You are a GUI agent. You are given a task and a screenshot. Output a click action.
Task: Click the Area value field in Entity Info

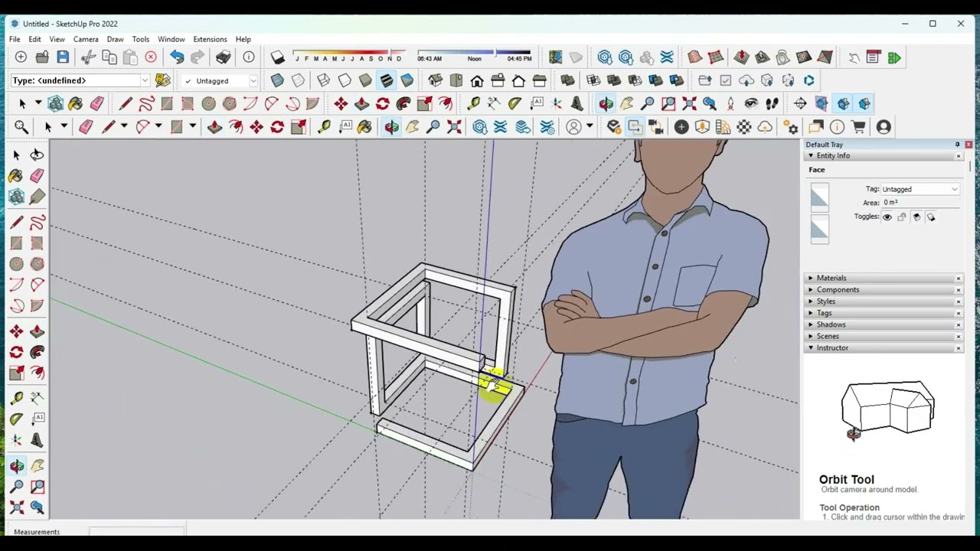[921, 203]
